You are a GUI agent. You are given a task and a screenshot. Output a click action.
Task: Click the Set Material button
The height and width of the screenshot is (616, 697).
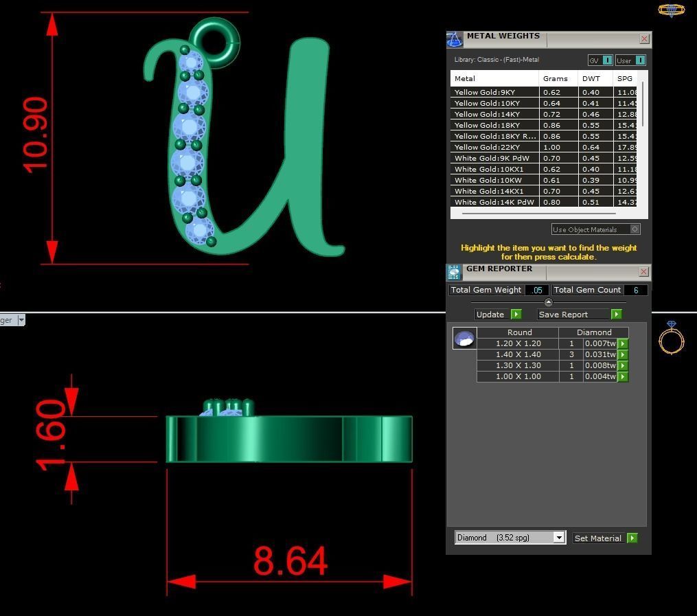(599, 538)
